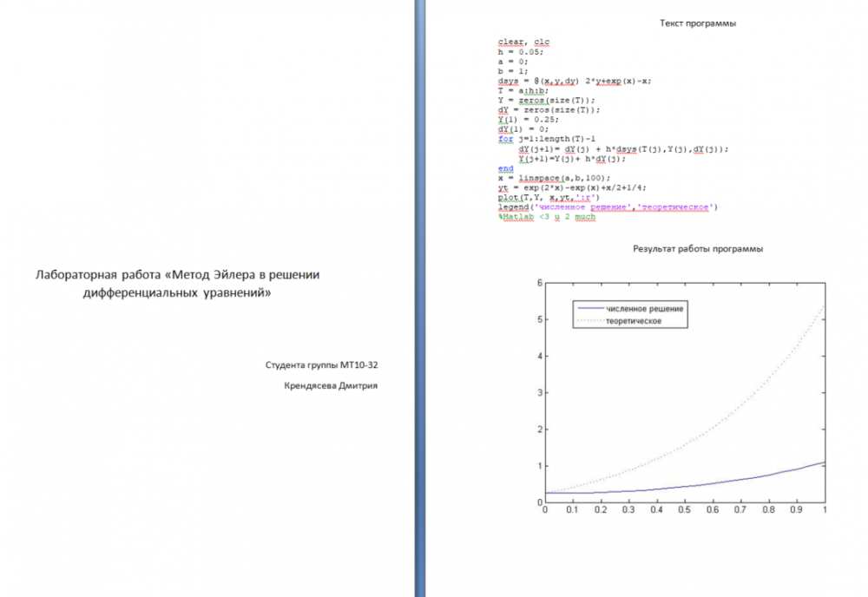Click "теоретическое" entry in plot legend
The image size is (868, 597).
coord(635,321)
